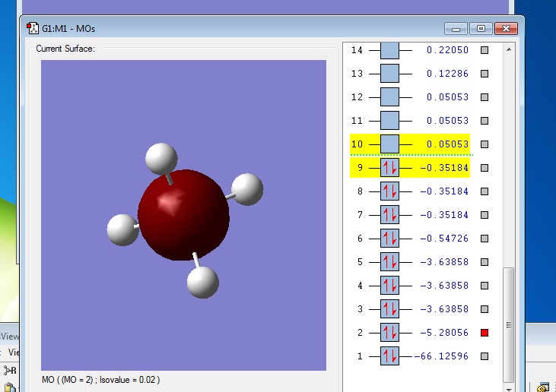Viewport: 556px width, 392px height.
Task: Click energy value -5.28056 of orbital 2
Action: pos(444,333)
